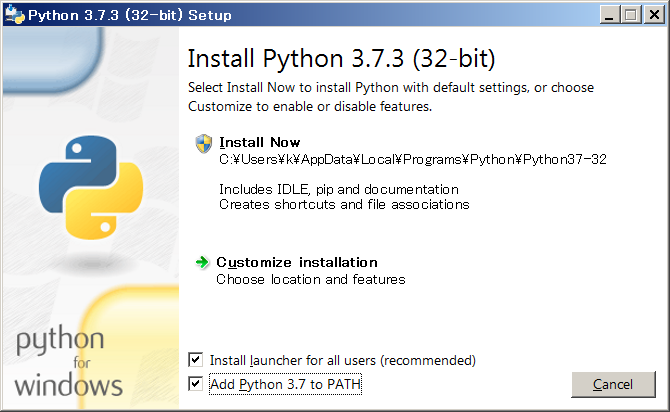The width and height of the screenshot is (670, 412).
Task: Click the Install Python 3.7.3 (32-bit) heading
Action: [x=341, y=56]
